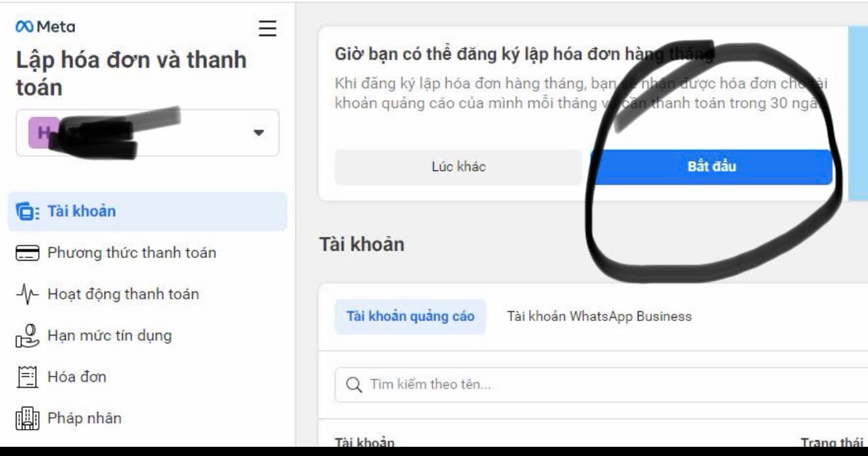The image size is (868, 456).
Task: Click the Meta logo
Action: [x=45, y=27]
